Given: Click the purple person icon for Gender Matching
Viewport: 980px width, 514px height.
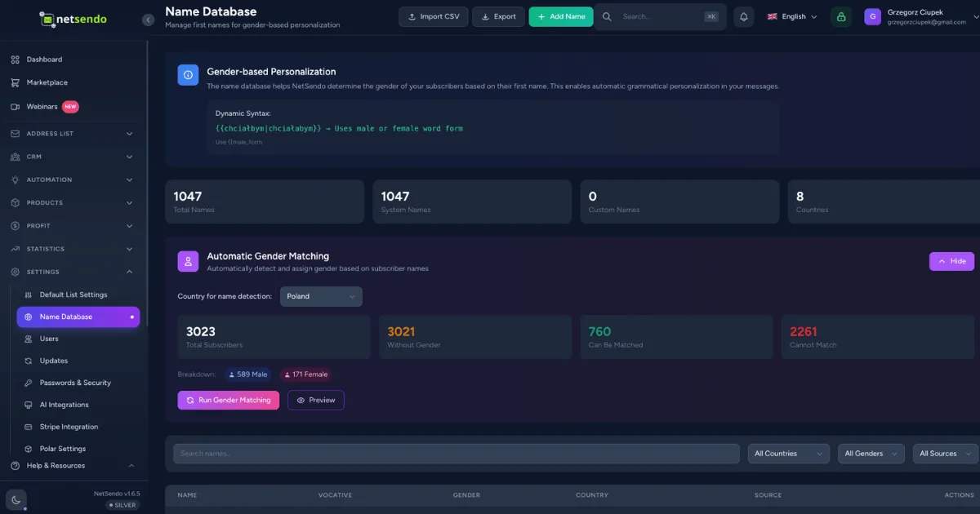Looking at the screenshot, I should (188, 261).
